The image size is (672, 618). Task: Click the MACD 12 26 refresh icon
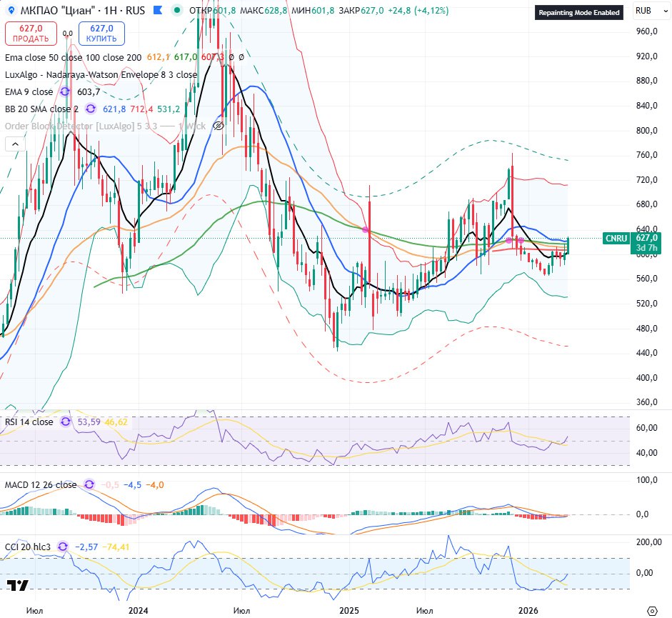89,484
